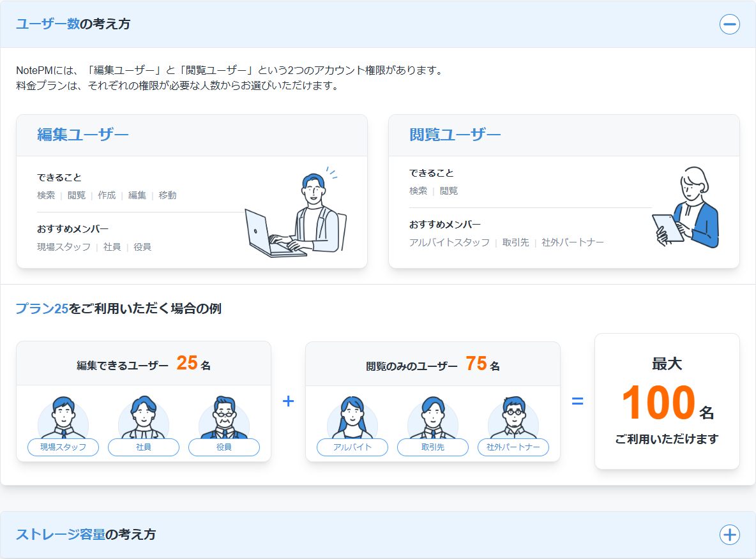Click the 社外パートナー pill label

pos(513,447)
